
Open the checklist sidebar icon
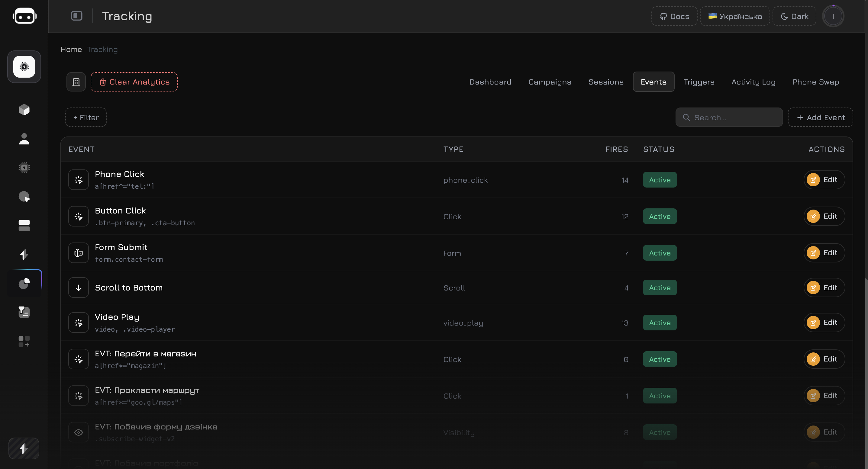[24, 312]
